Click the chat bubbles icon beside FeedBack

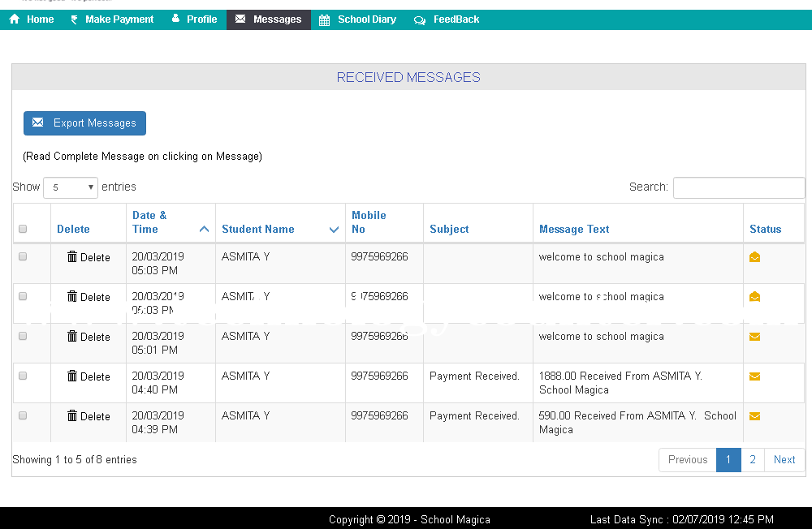420,20
